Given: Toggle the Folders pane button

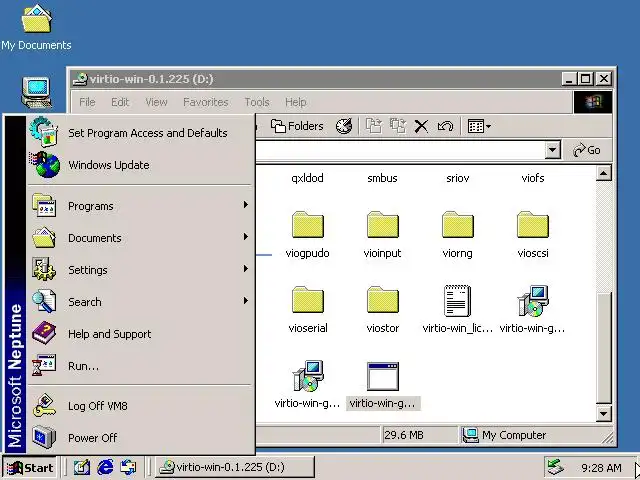Looking at the screenshot, I should (x=297, y=126).
